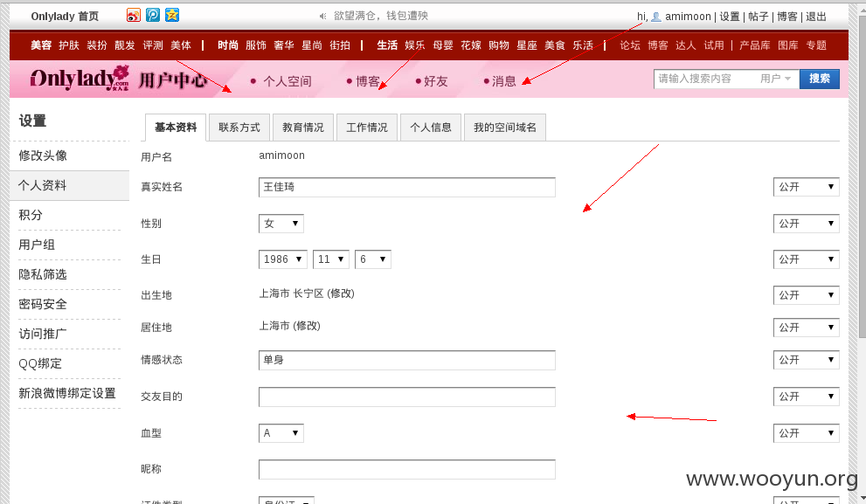This screenshot has height=504, width=866.
Task: Click the 个人空间 navigation link
Action: coord(288,82)
